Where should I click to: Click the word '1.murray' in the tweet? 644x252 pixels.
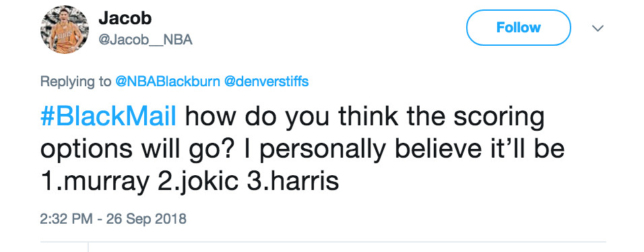click(95, 182)
